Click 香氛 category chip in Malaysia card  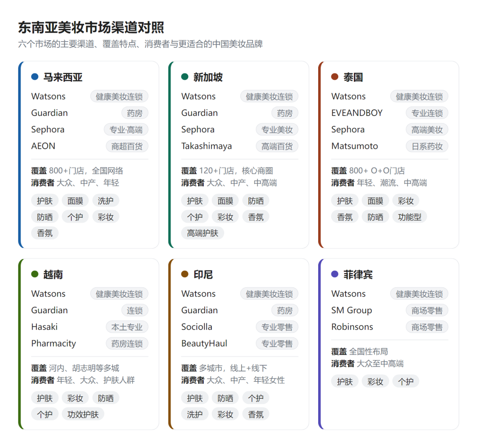[45, 233]
